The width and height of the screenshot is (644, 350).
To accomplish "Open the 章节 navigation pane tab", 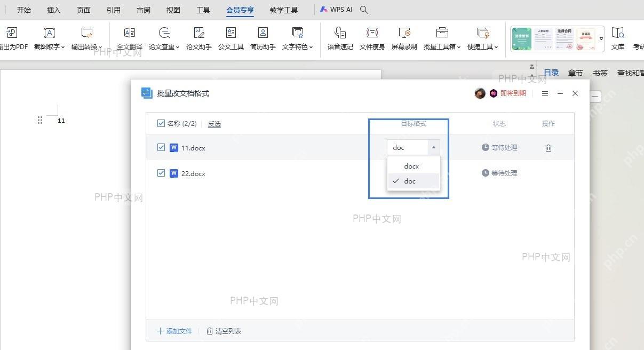I will click(576, 73).
